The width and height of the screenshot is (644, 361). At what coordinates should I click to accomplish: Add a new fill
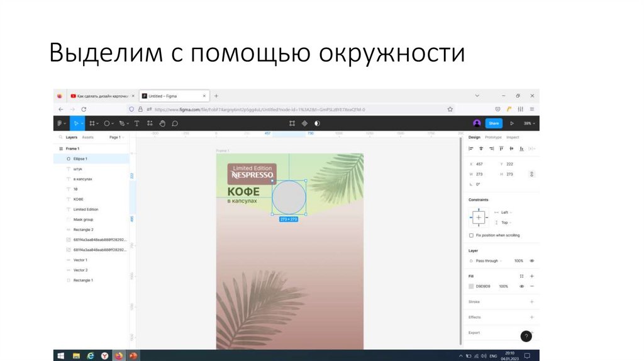[532, 276]
